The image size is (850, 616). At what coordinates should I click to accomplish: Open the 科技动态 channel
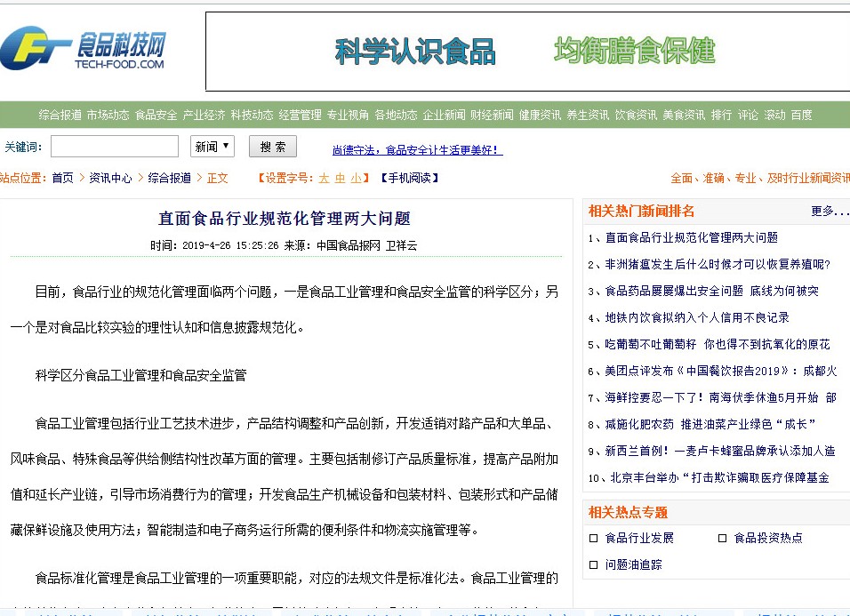[251, 115]
